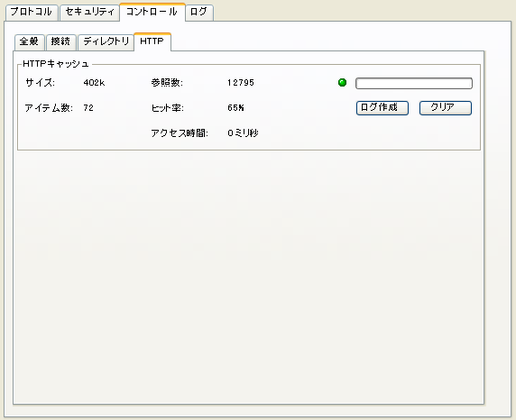Open the 接続 sub-tab
This screenshot has width=516, height=420.
click(x=60, y=42)
